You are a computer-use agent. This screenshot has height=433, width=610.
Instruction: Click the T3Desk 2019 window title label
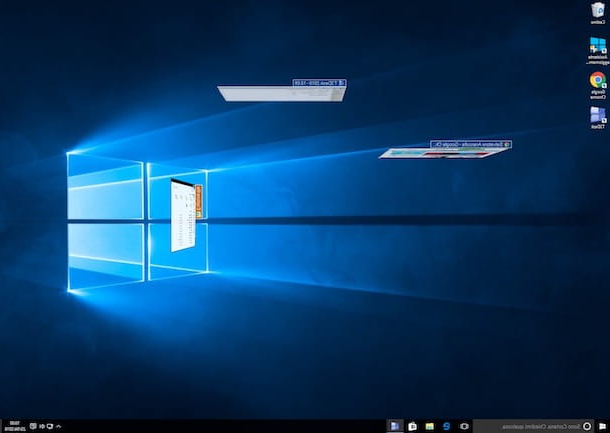coord(319,83)
